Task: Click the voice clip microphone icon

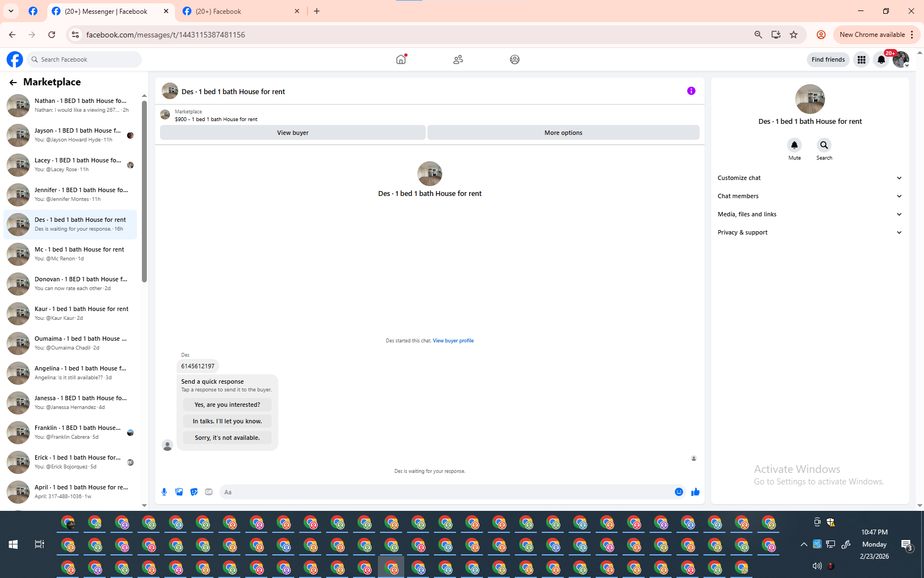Action: [164, 492]
